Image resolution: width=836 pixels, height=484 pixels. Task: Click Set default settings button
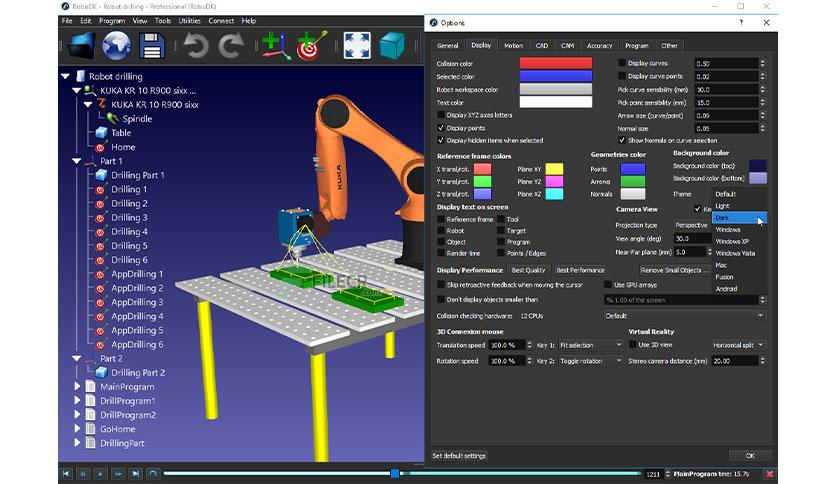[x=459, y=456]
